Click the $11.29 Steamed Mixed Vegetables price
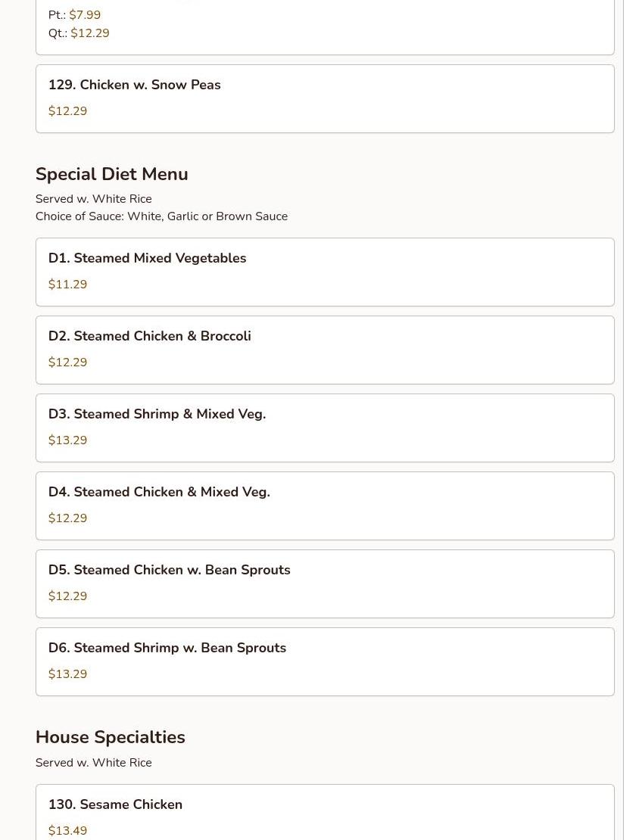639x840 pixels. pos(67,285)
